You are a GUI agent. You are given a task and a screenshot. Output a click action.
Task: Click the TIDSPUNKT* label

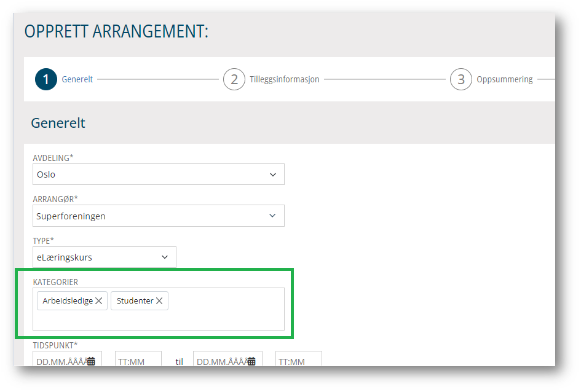pyautogui.click(x=55, y=345)
